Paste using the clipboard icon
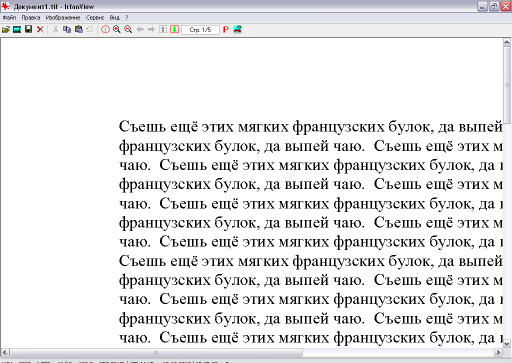Image resolution: width=512 pixels, height=363 pixels. 79,30
